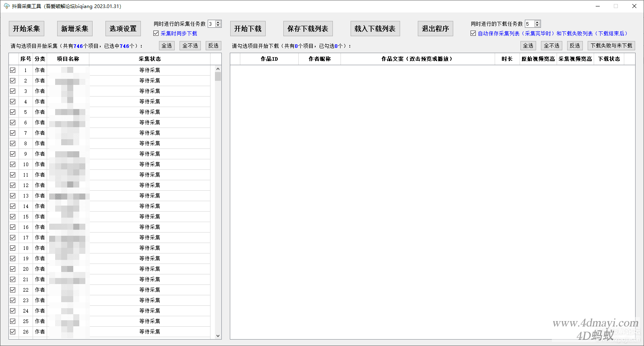Click the collection task count field
Image resolution: width=644 pixels, height=346 pixels.
tap(212, 24)
